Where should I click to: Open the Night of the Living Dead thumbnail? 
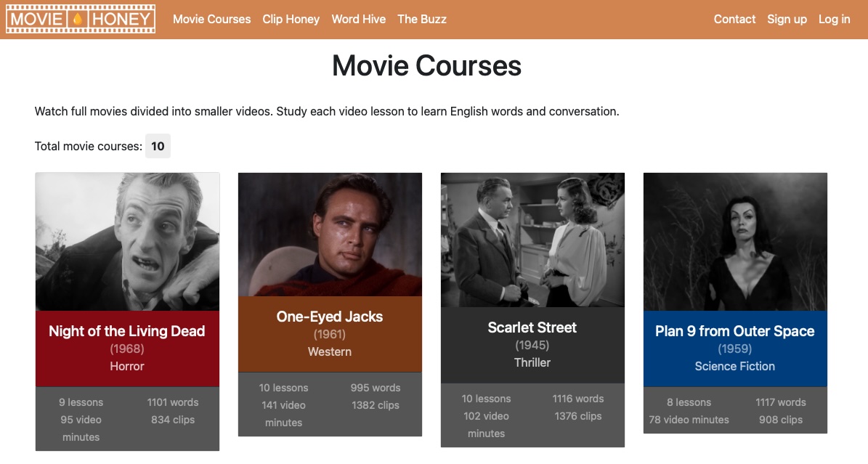[126, 241]
